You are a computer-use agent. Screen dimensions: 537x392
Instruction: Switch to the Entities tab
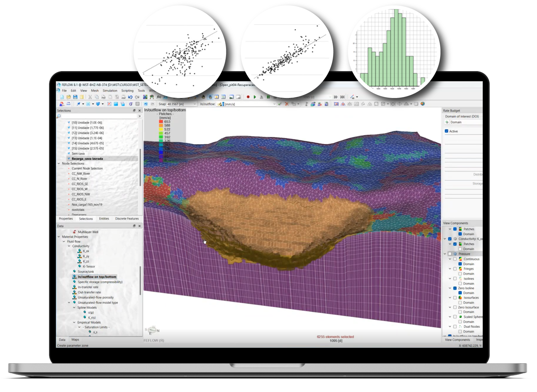pyautogui.click(x=104, y=219)
